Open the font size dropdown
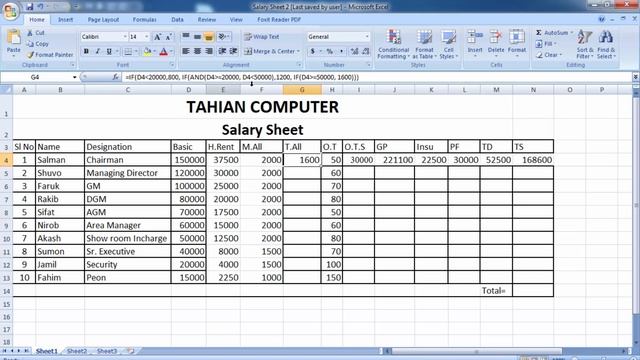Image resolution: width=640 pixels, height=360 pixels. 146,37
